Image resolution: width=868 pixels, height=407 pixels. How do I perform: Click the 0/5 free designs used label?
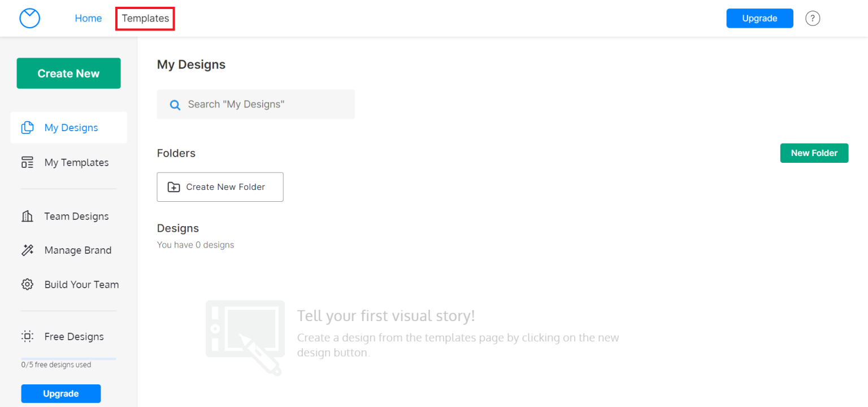(56, 365)
